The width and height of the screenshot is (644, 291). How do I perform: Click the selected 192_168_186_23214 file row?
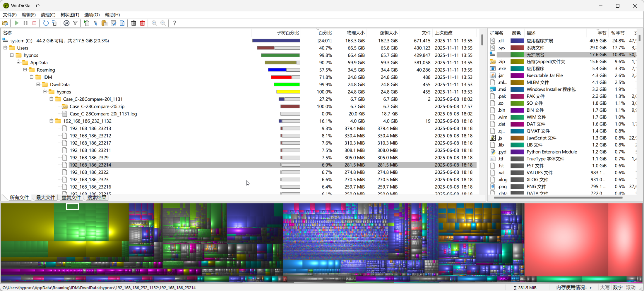(90, 165)
